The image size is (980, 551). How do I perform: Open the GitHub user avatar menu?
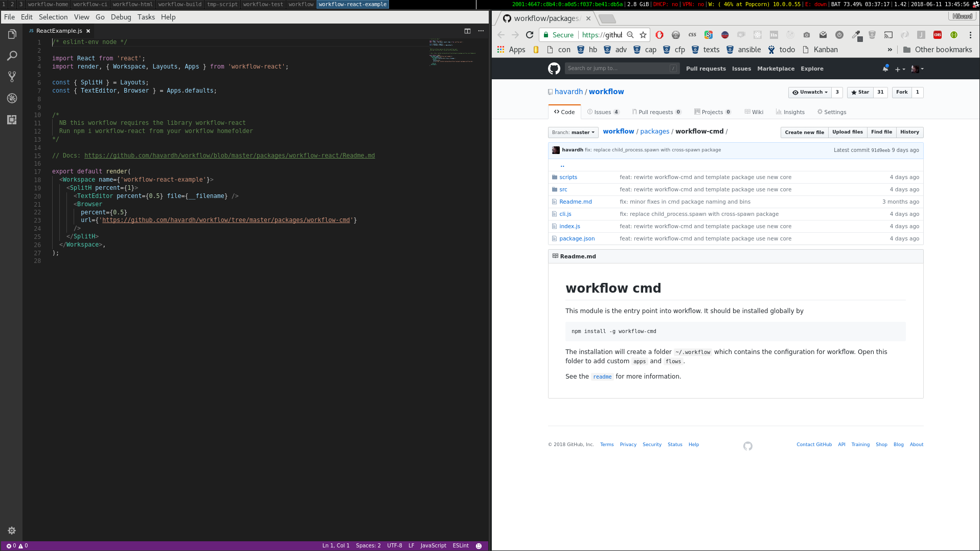click(917, 69)
